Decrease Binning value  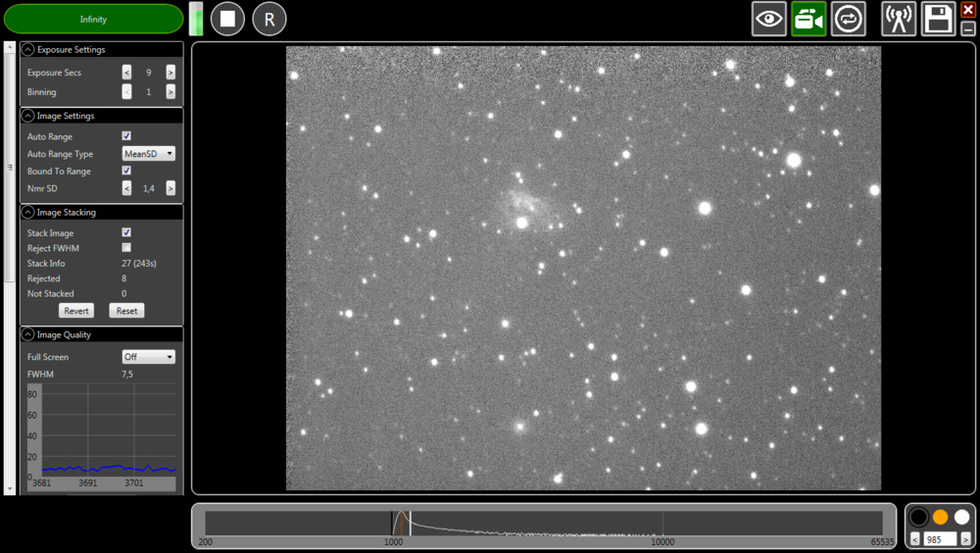tap(126, 92)
